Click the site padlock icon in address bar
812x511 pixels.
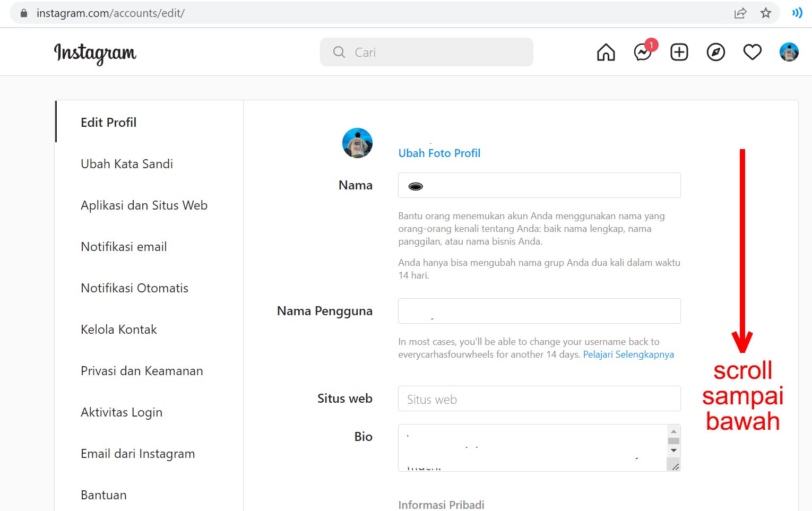(x=24, y=13)
